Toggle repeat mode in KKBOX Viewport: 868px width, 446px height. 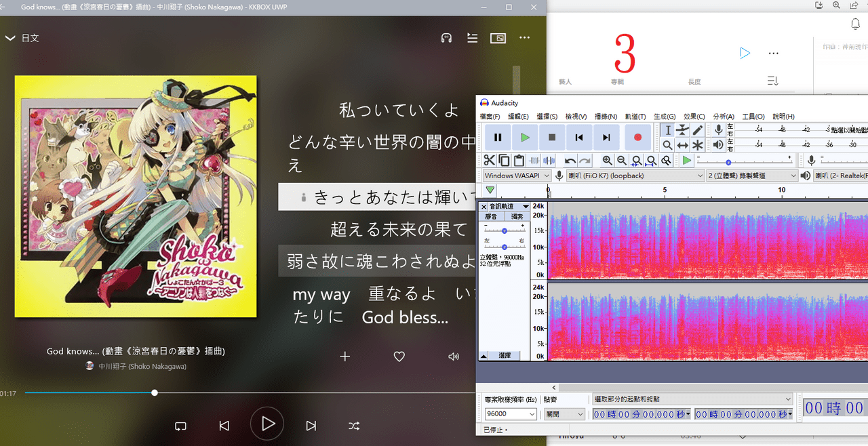tap(180, 426)
